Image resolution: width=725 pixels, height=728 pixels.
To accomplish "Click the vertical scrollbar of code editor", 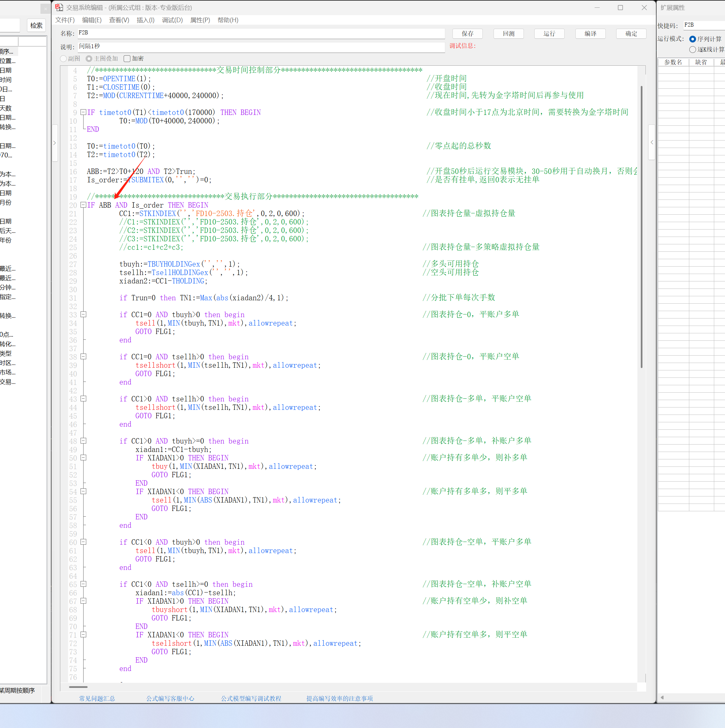I will click(x=641, y=227).
